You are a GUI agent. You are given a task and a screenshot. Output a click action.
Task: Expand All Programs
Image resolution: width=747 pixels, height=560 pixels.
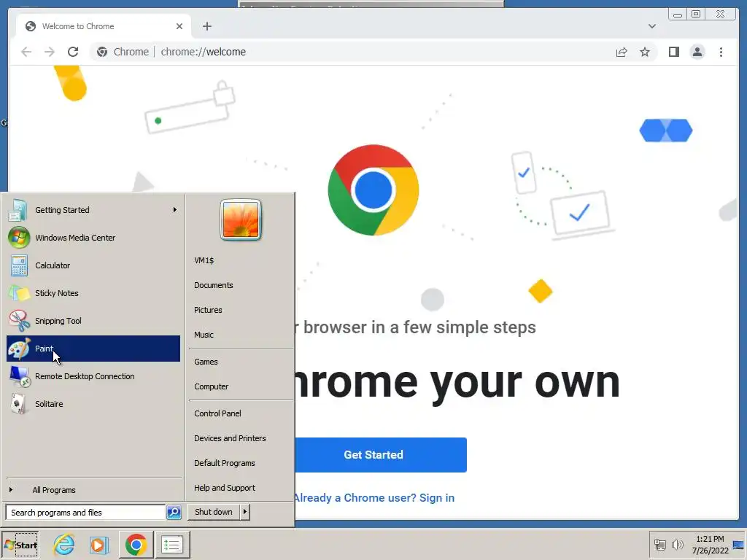tap(93, 490)
